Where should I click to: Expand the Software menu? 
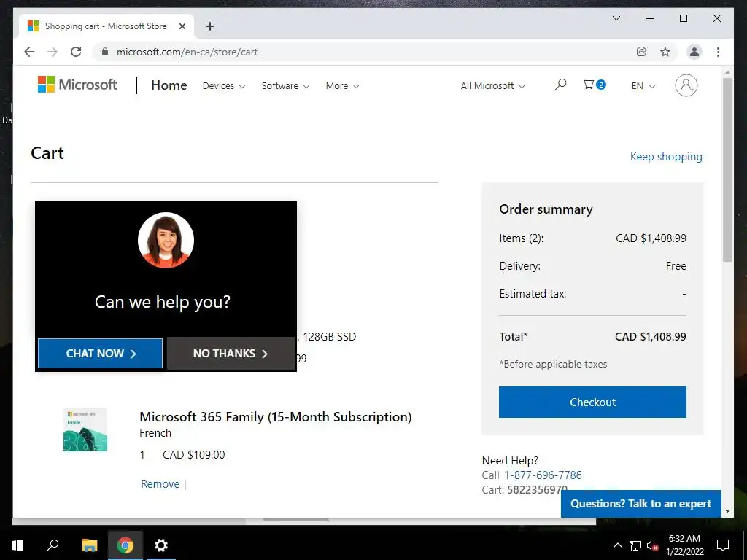click(x=285, y=86)
